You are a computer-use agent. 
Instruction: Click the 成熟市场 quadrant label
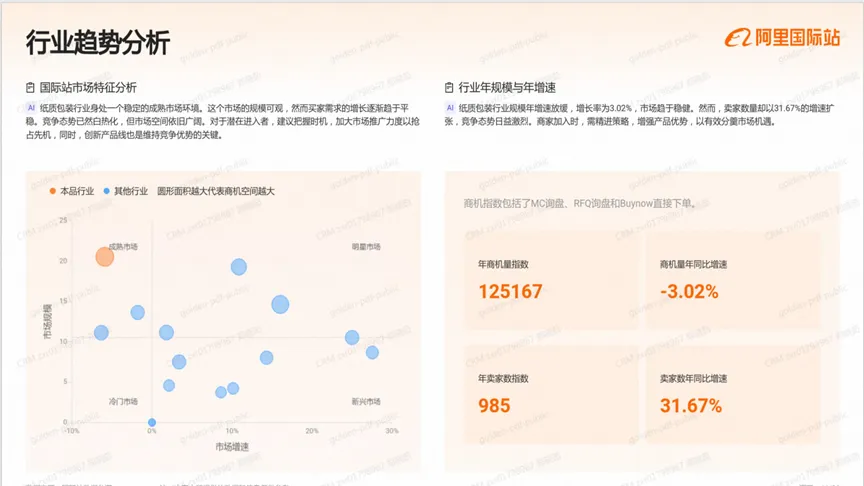(123, 247)
